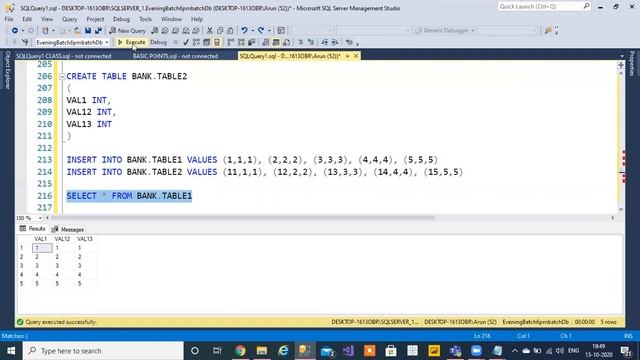Select row header 5 in results grid
The image size is (640, 360).
(22, 284)
